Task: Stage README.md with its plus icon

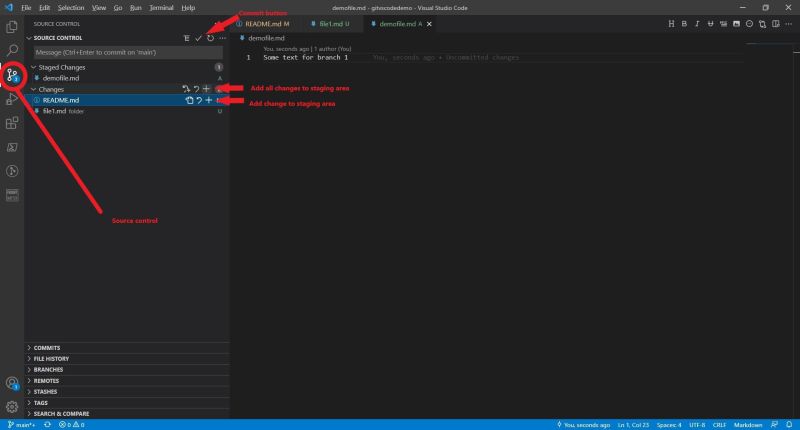Action: 209,100
